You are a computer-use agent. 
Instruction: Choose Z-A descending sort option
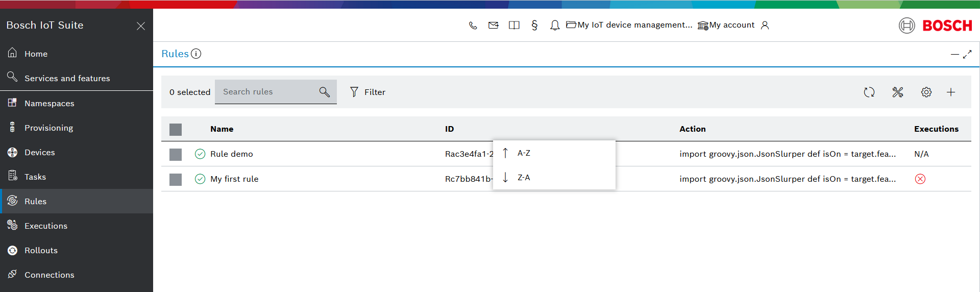pos(554,177)
